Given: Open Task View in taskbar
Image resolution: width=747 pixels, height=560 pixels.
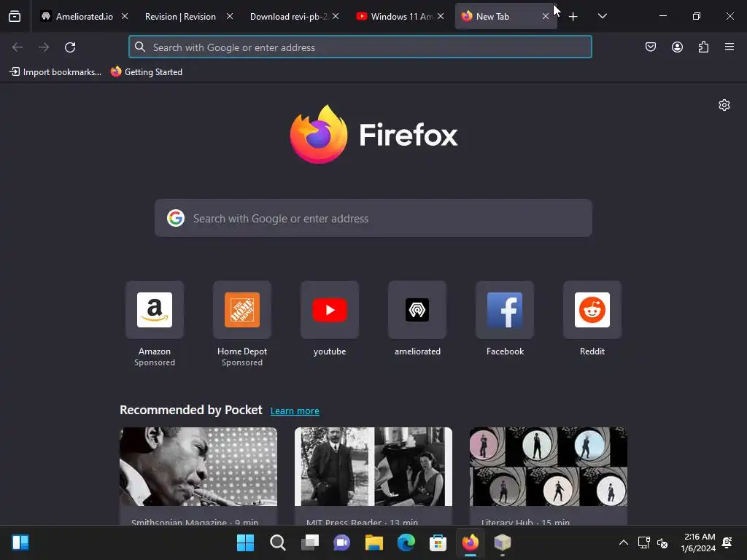Looking at the screenshot, I should (x=309, y=542).
